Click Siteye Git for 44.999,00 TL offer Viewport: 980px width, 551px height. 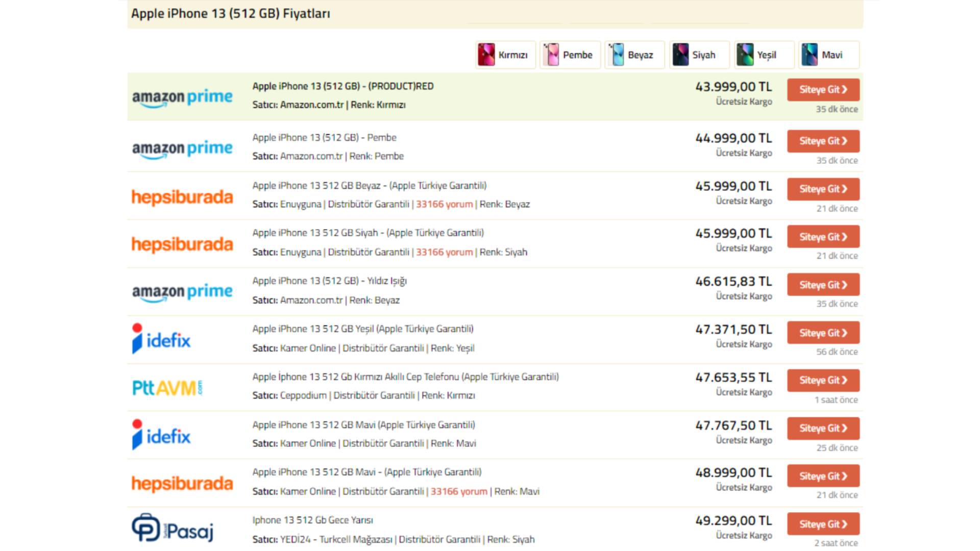pyautogui.click(x=823, y=141)
